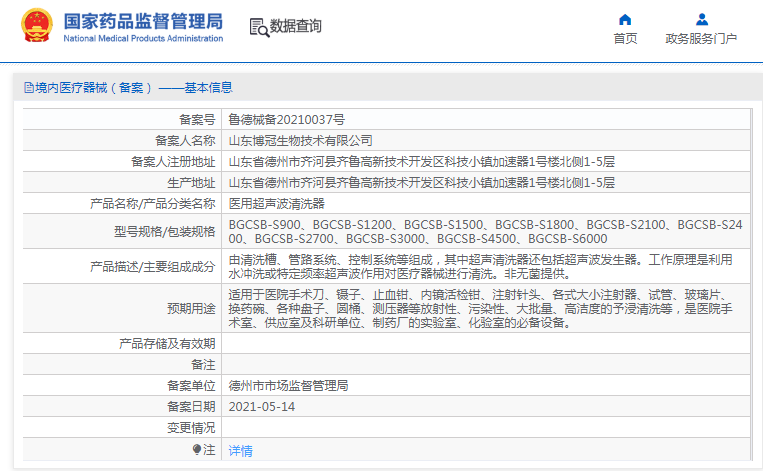This screenshot has width=763, height=471.
Task: Click the 政务服务门户 user icon
Action: (702, 19)
